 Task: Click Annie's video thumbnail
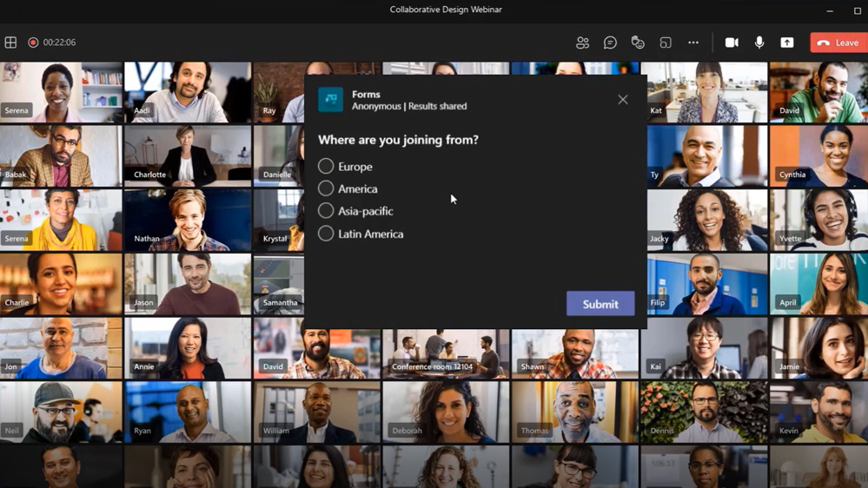tap(188, 348)
